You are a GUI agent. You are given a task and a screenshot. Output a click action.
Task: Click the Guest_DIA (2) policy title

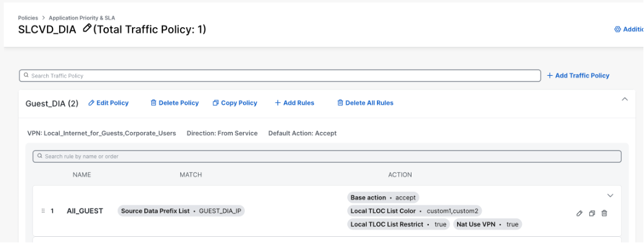52,104
